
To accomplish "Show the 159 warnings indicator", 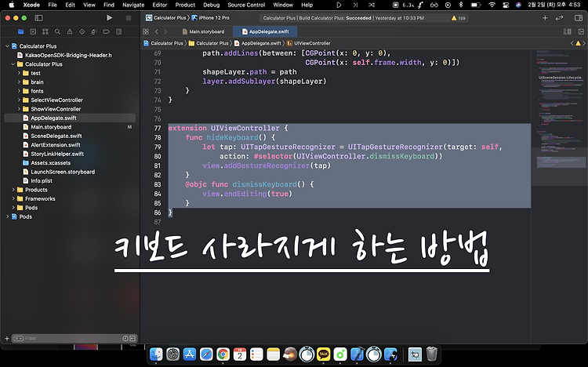I will [459, 18].
